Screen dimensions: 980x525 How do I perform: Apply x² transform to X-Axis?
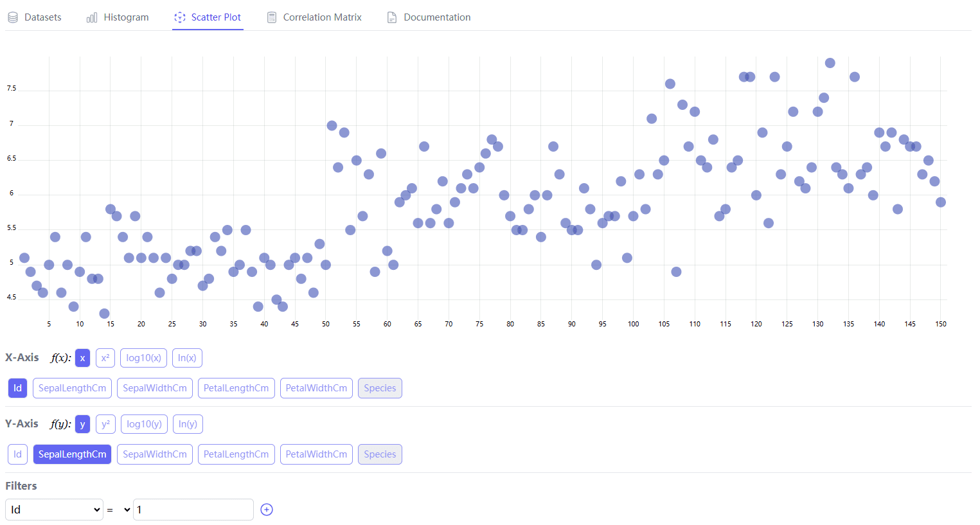click(x=105, y=358)
